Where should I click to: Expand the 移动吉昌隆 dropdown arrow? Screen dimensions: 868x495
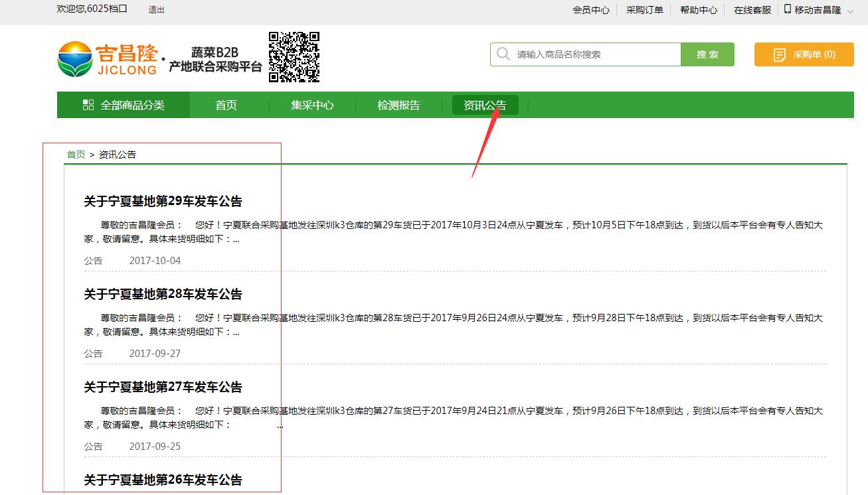[850, 11]
